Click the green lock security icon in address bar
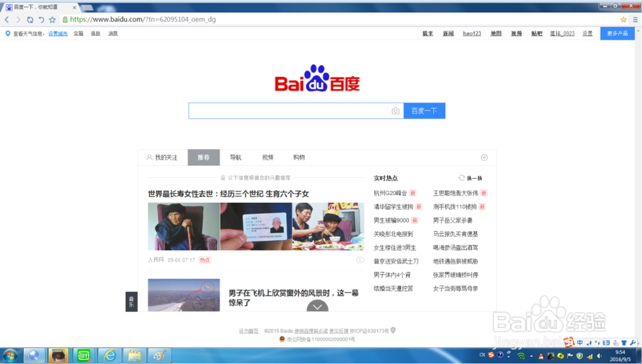Screen dimensions: 642x364 [x=65, y=20]
